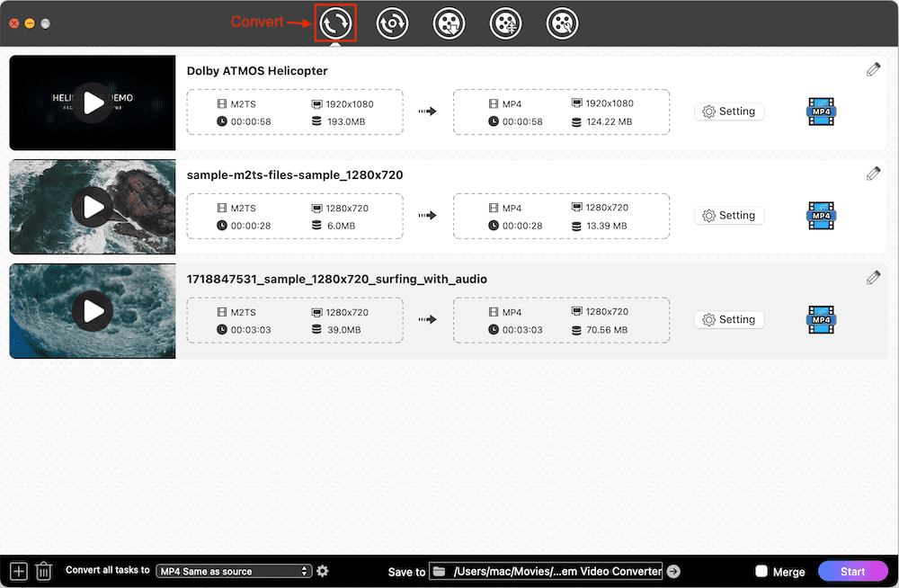The width and height of the screenshot is (899, 588).
Task: Click the 193.0MB source size value
Action: click(346, 121)
